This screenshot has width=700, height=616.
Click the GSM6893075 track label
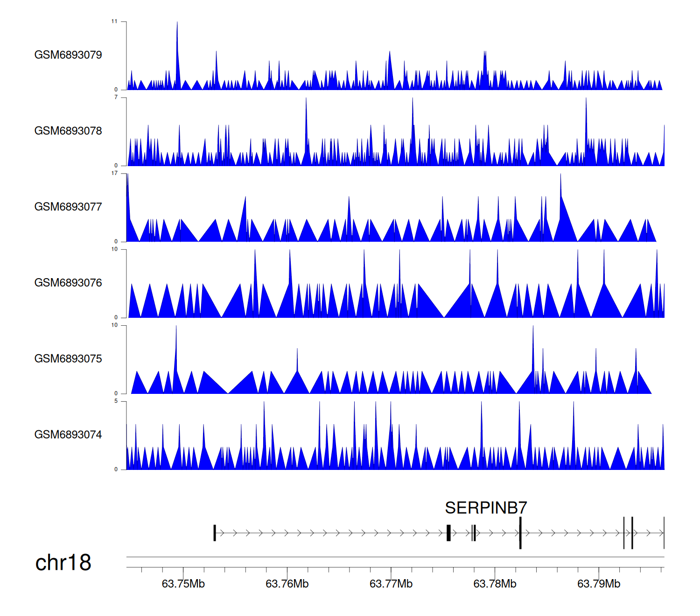coord(68,359)
